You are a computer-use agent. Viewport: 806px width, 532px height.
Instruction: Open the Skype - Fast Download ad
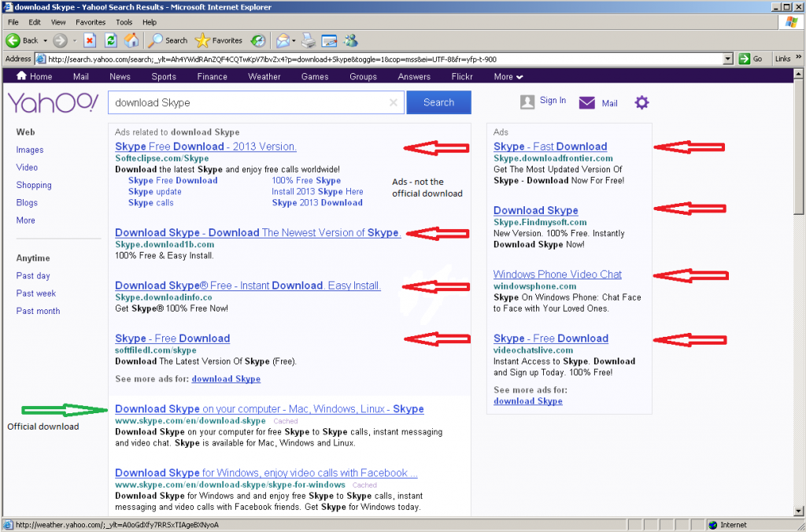(x=550, y=146)
